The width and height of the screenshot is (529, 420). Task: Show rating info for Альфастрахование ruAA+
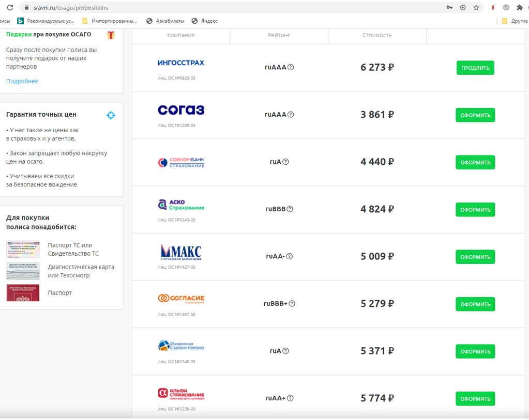(x=290, y=398)
